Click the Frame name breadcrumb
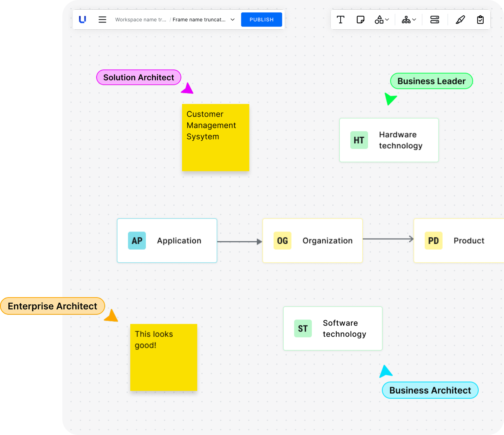 click(x=199, y=20)
